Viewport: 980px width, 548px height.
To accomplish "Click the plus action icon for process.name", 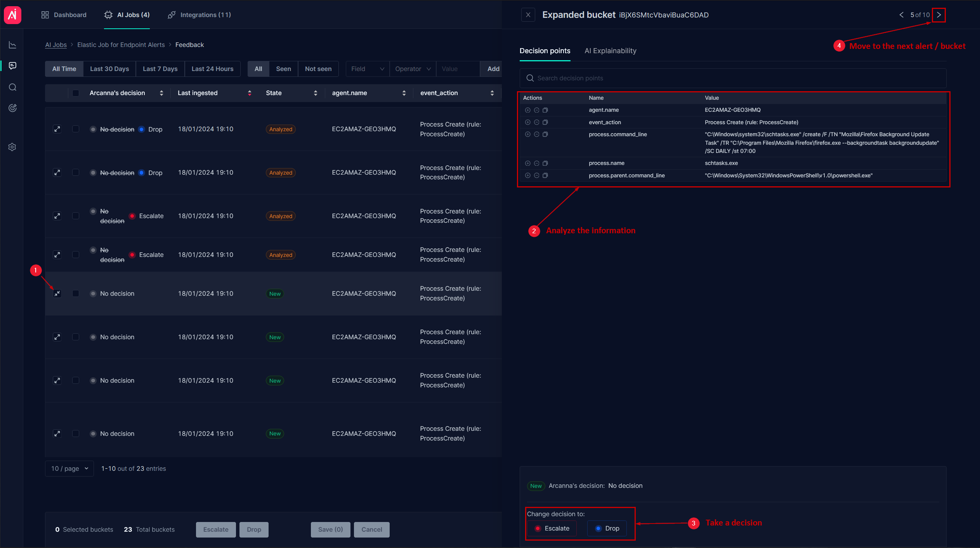I will 528,163.
